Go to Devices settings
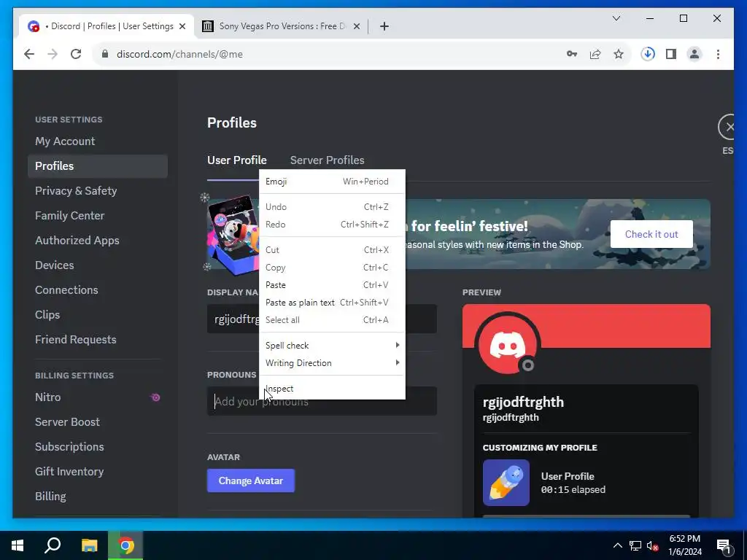Viewport: 747px width, 560px height. pyautogui.click(x=98, y=265)
